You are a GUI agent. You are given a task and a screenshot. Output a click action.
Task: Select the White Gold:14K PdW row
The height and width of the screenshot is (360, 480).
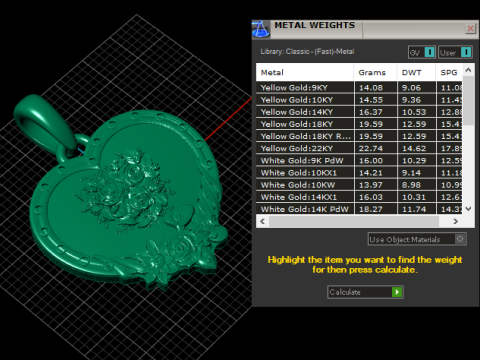click(x=359, y=209)
